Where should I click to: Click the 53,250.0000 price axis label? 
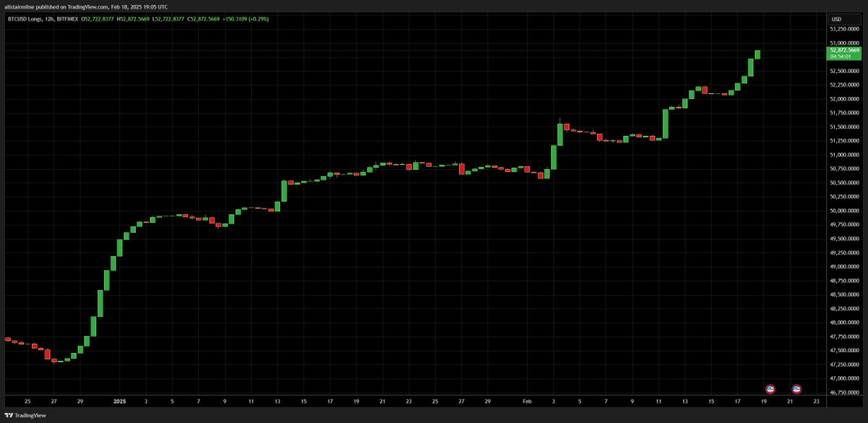(845, 30)
